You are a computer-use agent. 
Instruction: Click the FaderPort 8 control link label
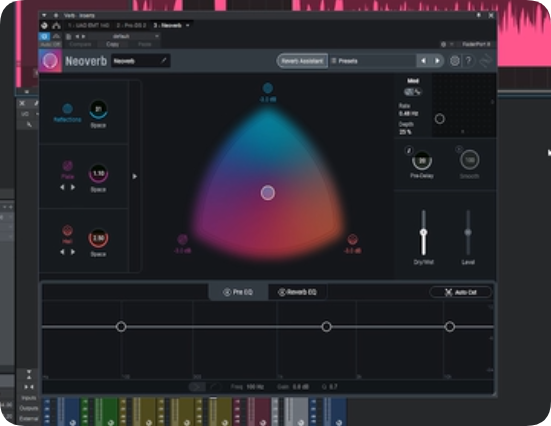(477, 44)
